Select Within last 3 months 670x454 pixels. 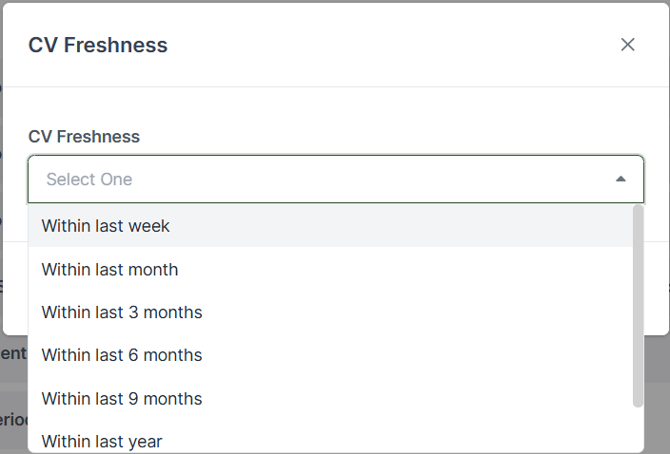coord(122,312)
